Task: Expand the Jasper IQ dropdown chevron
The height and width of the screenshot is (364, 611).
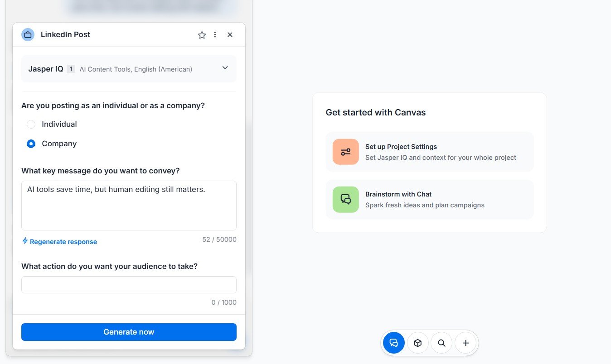Action: [x=225, y=68]
